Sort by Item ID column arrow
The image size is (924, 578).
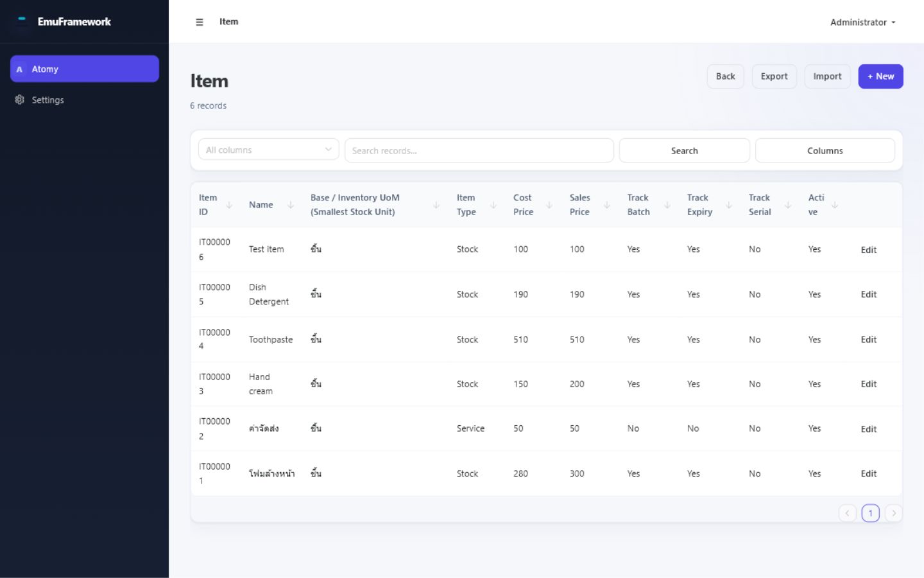pyautogui.click(x=229, y=205)
